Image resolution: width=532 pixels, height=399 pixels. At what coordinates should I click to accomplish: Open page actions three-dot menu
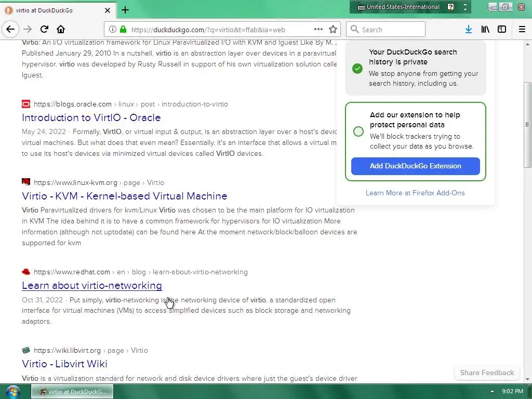click(318, 29)
